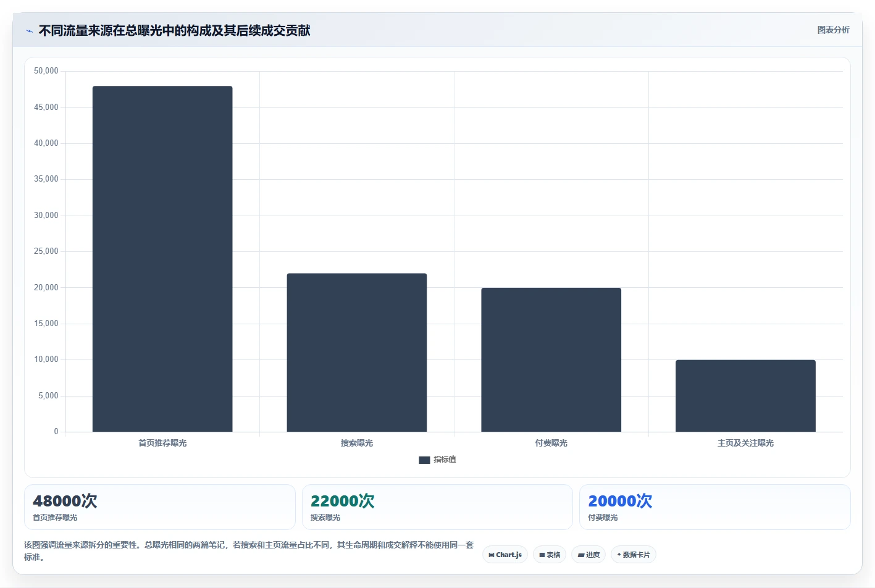Click the 进度 tag chip

pyautogui.click(x=588, y=555)
